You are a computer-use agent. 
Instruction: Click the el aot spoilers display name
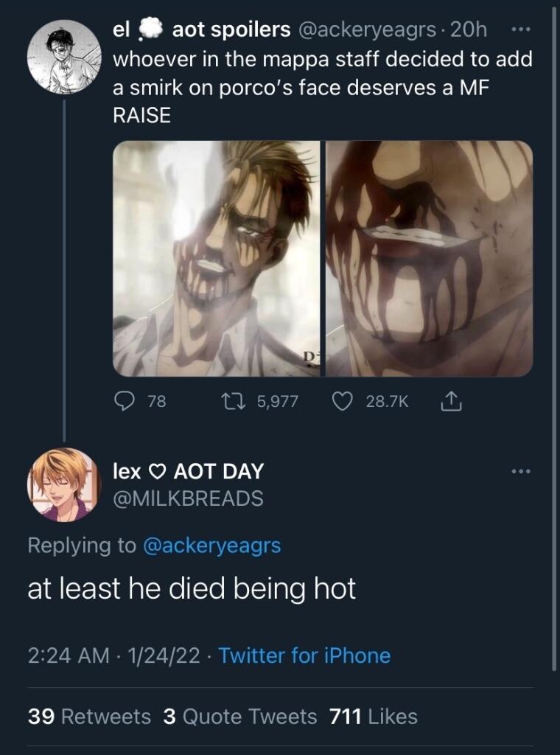point(200,29)
